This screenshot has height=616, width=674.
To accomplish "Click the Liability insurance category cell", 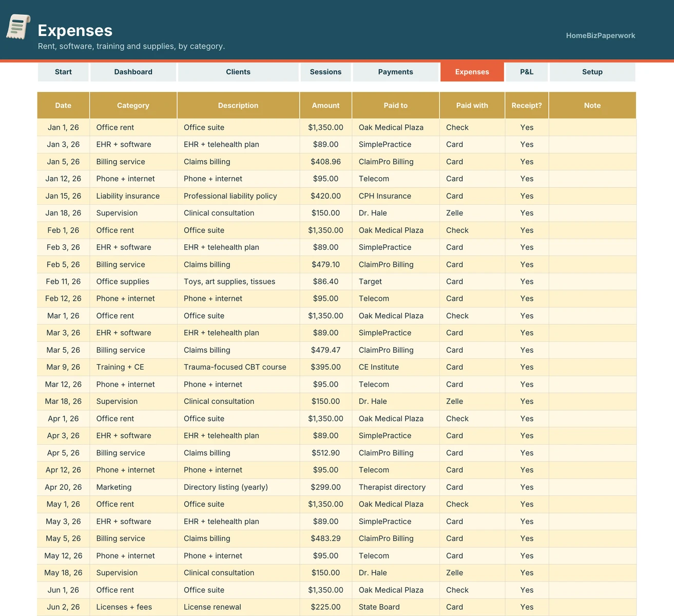I will (x=133, y=196).
